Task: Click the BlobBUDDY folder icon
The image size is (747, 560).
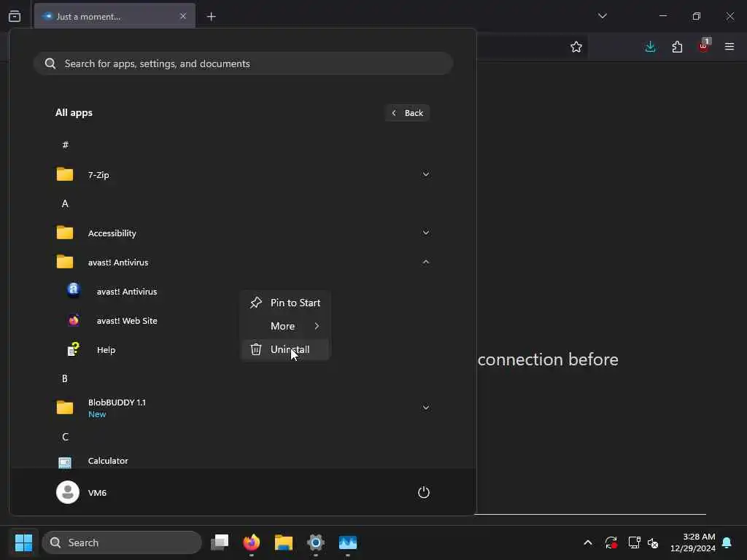Action: point(65,408)
